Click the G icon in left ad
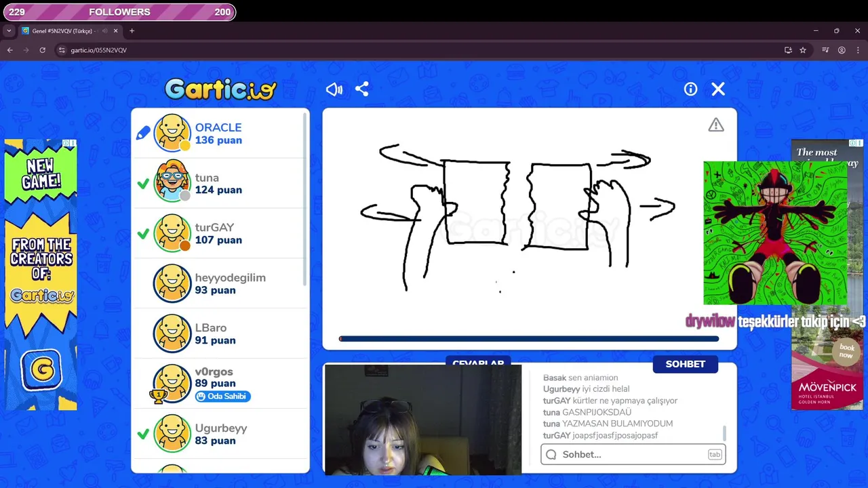 [41, 370]
